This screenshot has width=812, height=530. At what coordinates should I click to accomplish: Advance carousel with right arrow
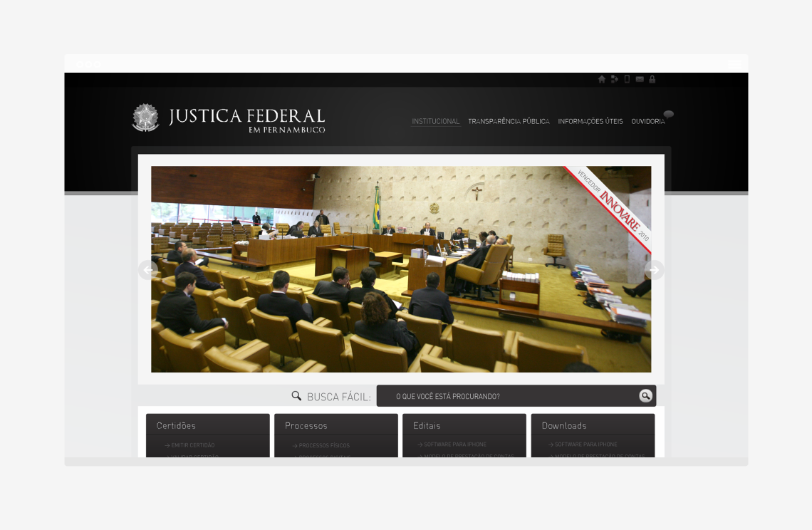pos(654,270)
